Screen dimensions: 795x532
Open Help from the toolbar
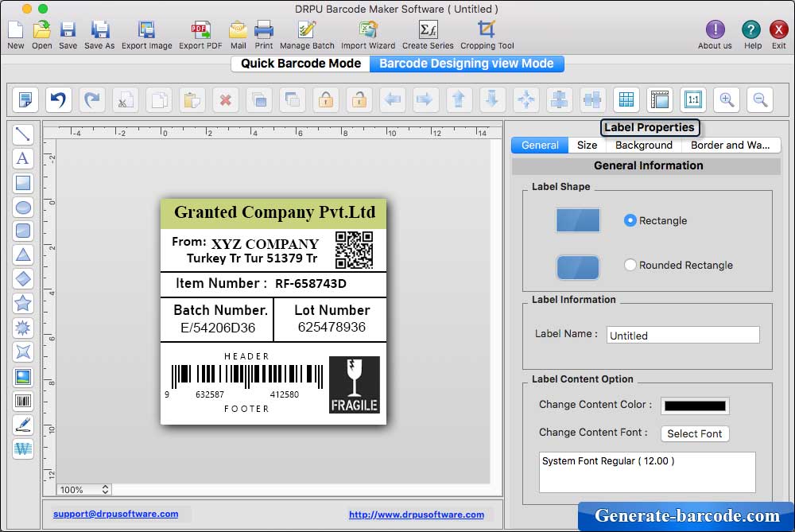pos(751,34)
